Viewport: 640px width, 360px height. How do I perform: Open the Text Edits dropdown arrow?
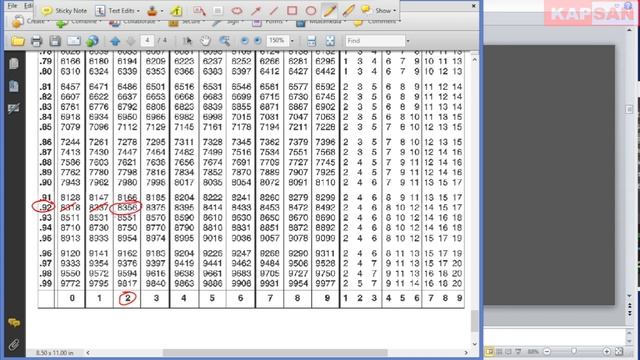coord(138,11)
